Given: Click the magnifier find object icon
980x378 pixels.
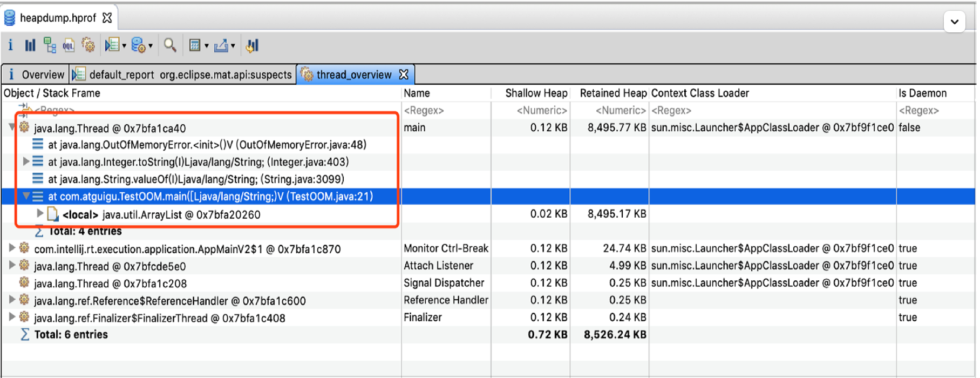Looking at the screenshot, I should (x=170, y=45).
